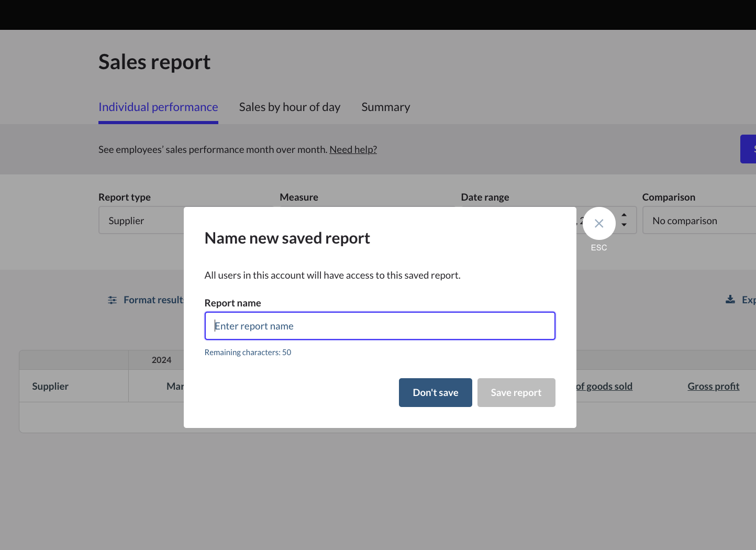The width and height of the screenshot is (756, 550).
Task: Click the Export download icon
Action: (x=730, y=300)
